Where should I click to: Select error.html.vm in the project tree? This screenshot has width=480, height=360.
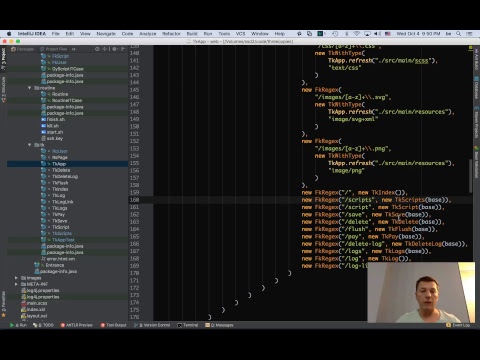[x=61, y=259]
